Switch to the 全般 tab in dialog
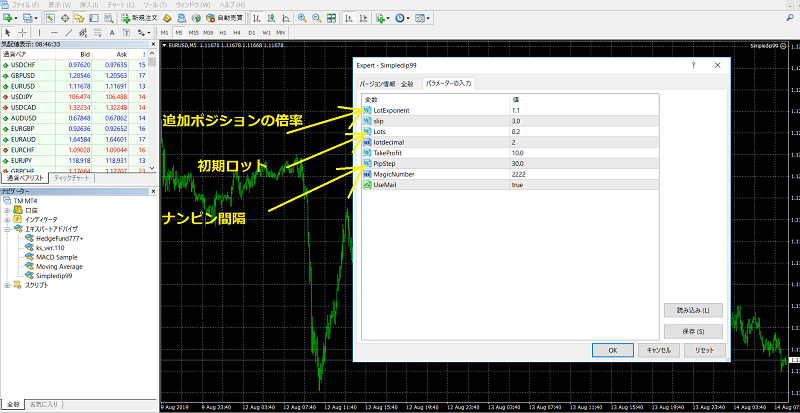This screenshot has width=800, height=413. pos(408,83)
